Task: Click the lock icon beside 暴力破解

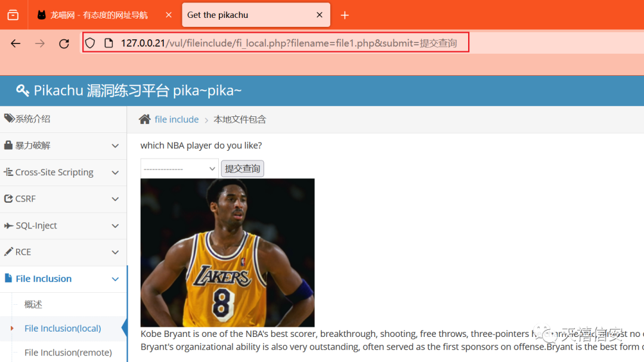Action: pos(8,145)
